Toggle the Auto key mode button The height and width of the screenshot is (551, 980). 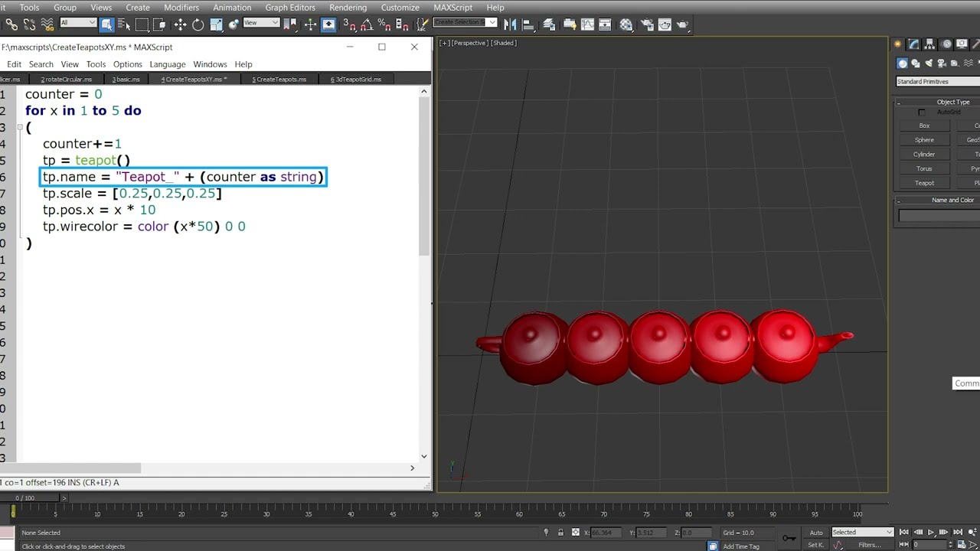pyautogui.click(x=816, y=533)
